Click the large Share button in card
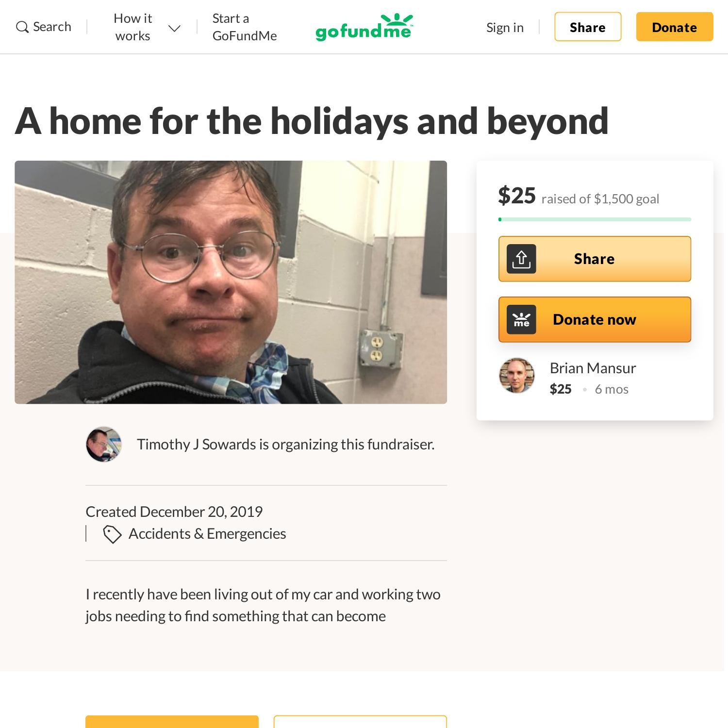 tap(595, 259)
